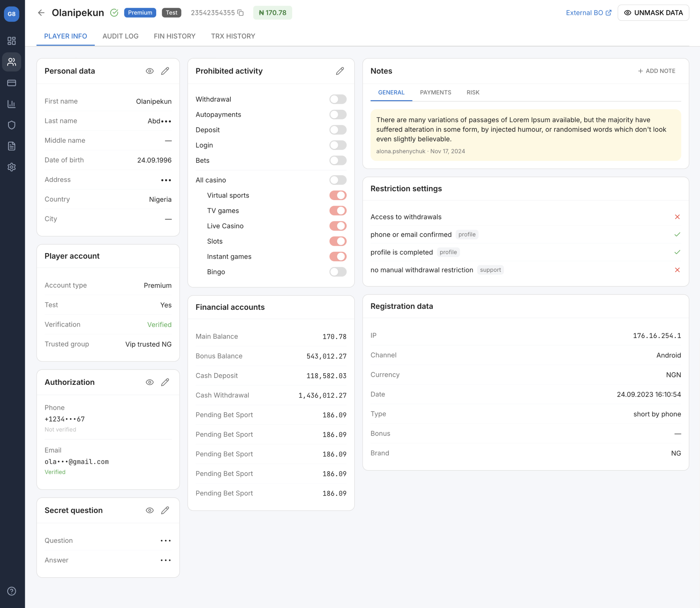Edit the Personal data section

(x=165, y=71)
